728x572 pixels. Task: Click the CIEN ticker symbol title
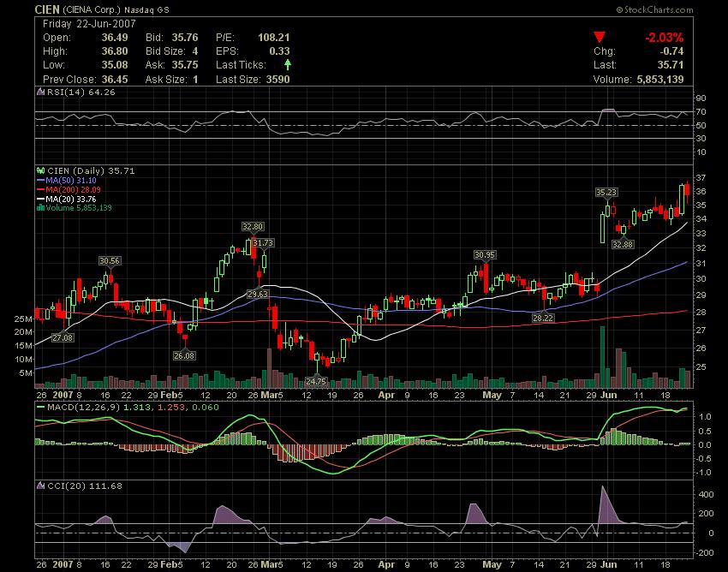47,9
